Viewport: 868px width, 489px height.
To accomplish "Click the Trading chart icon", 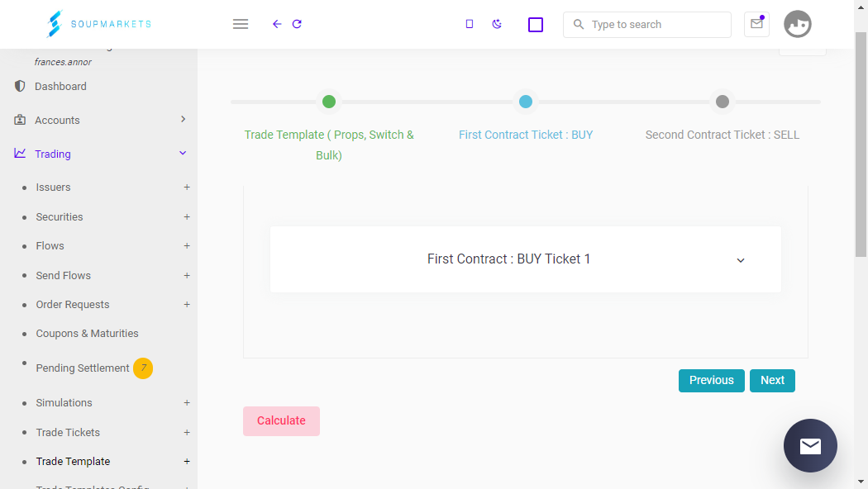I will pyautogui.click(x=20, y=154).
